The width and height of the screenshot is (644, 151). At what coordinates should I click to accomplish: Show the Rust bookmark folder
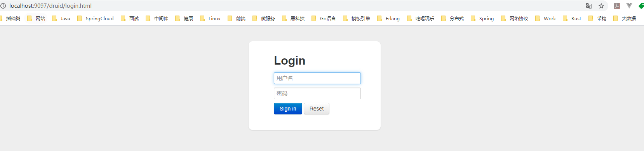pyautogui.click(x=572, y=18)
